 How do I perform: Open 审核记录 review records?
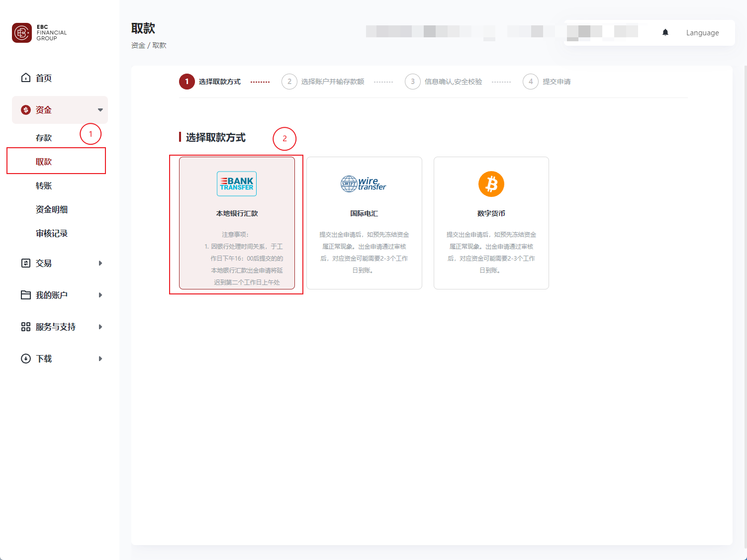tap(52, 233)
